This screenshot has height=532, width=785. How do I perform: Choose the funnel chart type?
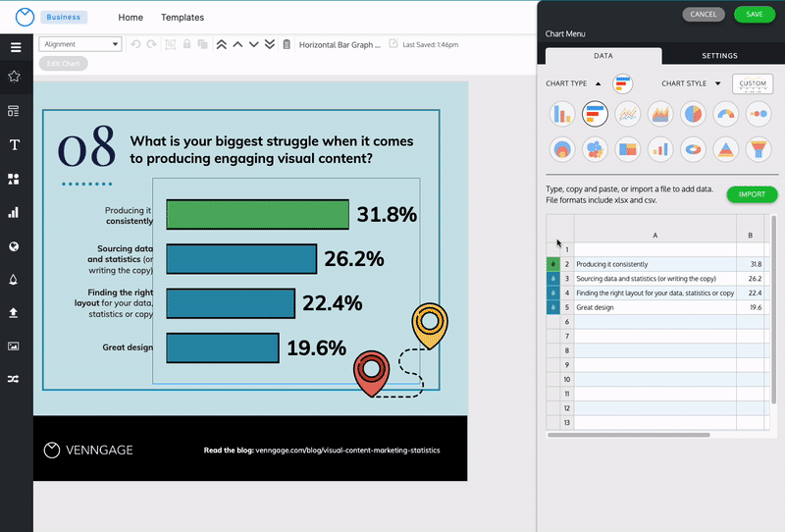pyautogui.click(x=759, y=149)
